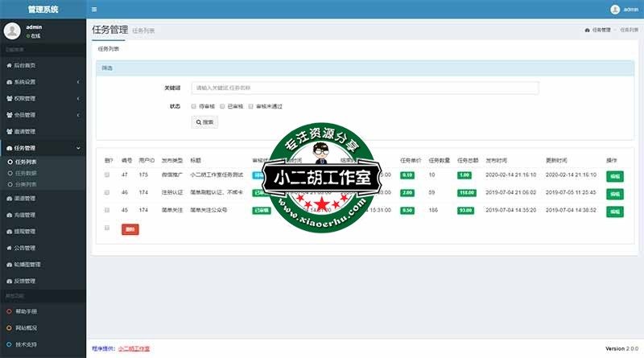The height and width of the screenshot is (358, 644).
Task: Tick the checkbox for task row 46
Action: [x=107, y=192]
